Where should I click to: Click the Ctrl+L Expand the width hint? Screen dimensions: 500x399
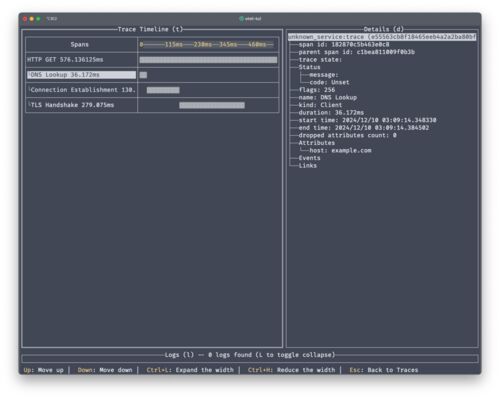coord(190,370)
